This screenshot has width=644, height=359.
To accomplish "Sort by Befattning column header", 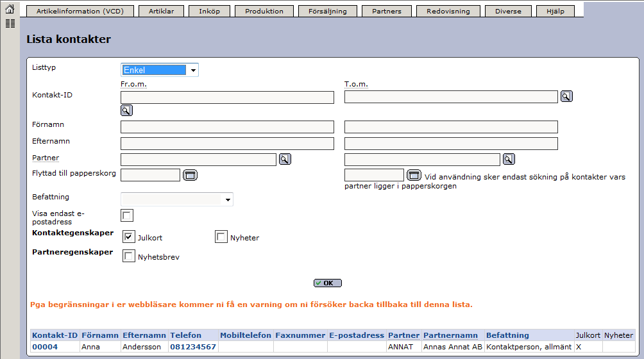I will pyautogui.click(x=507, y=335).
